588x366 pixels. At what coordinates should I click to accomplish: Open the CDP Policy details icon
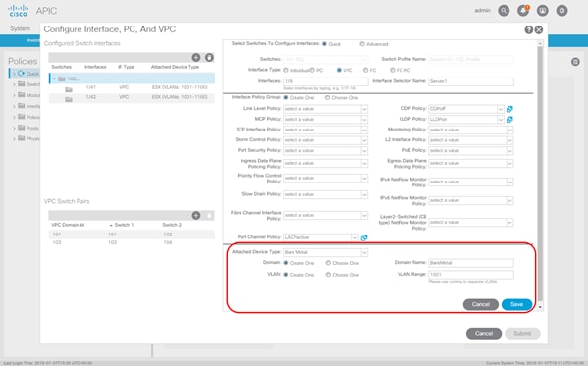[509, 109]
